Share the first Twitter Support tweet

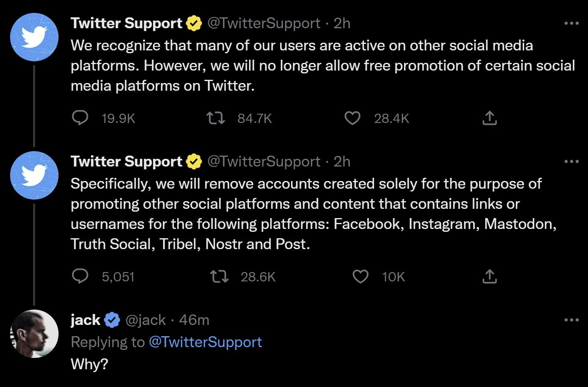490,118
